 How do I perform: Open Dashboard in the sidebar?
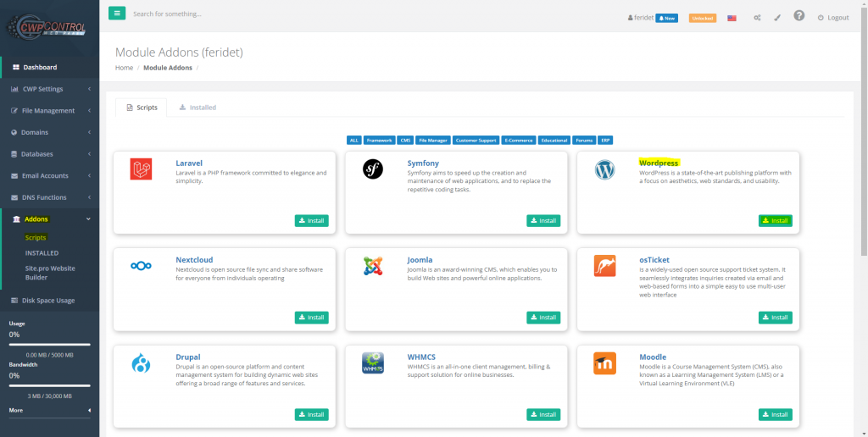click(50, 67)
